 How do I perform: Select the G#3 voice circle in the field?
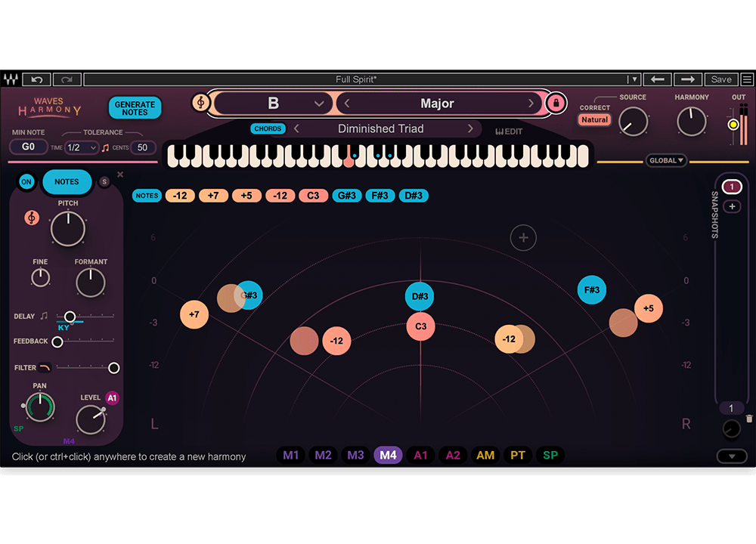click(x=248, y=295)
